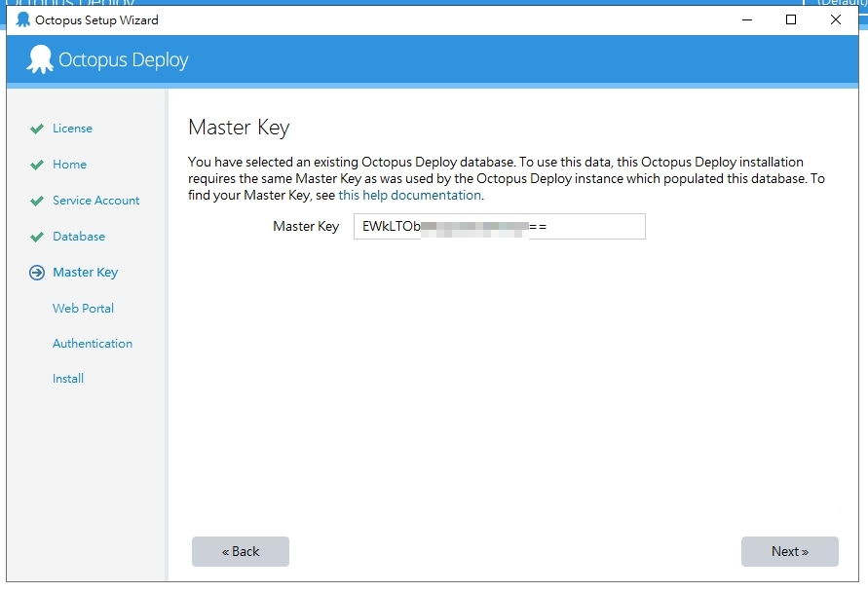This screenshot has height=592, width=868.
Task: Click the green checkmark beside Home
Action: (37, 165)
